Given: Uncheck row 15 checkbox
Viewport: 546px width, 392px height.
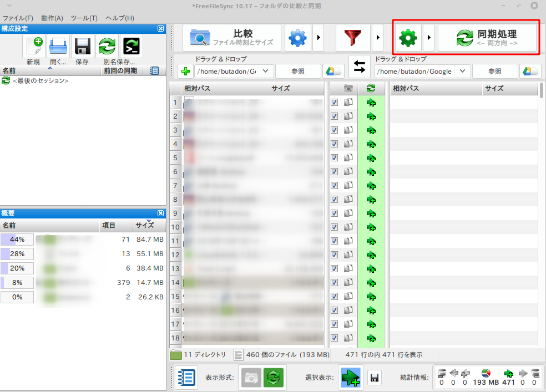Looking at the screenshot, I should pyautogui.click(x=334, y=296).
